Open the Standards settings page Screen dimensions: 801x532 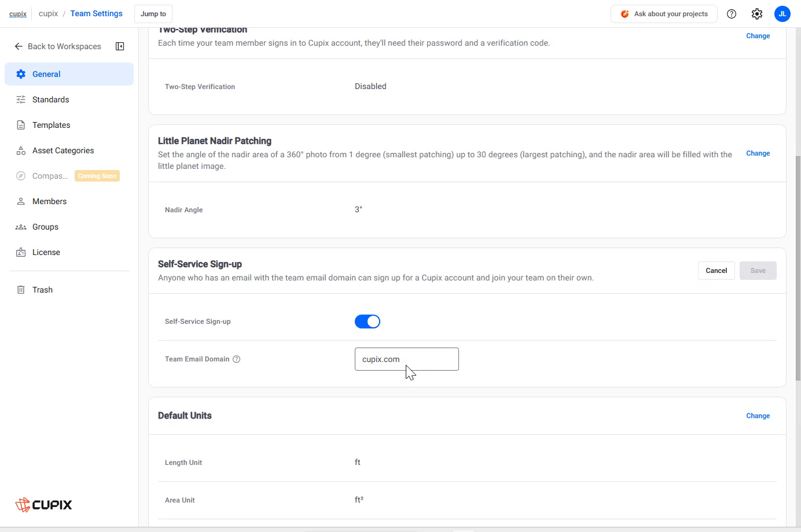tap(69, 99)
